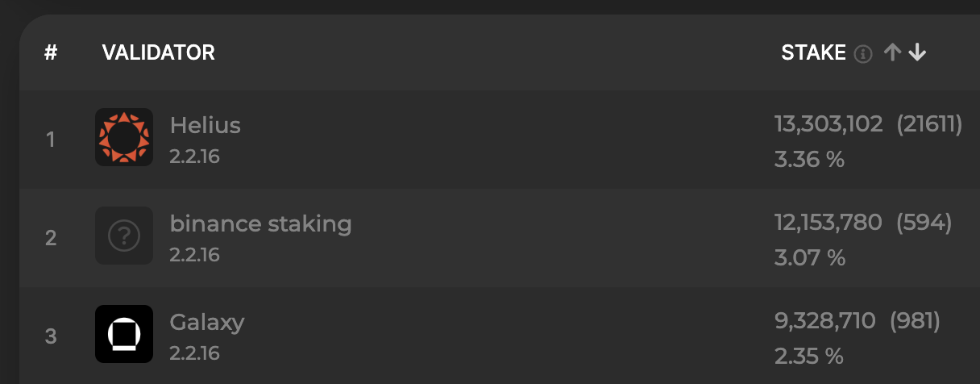This screenshot has width=980, height=384.
Task: Click Galaxy stake percentage 2.35 %
Action: click(x=808, y=356)
